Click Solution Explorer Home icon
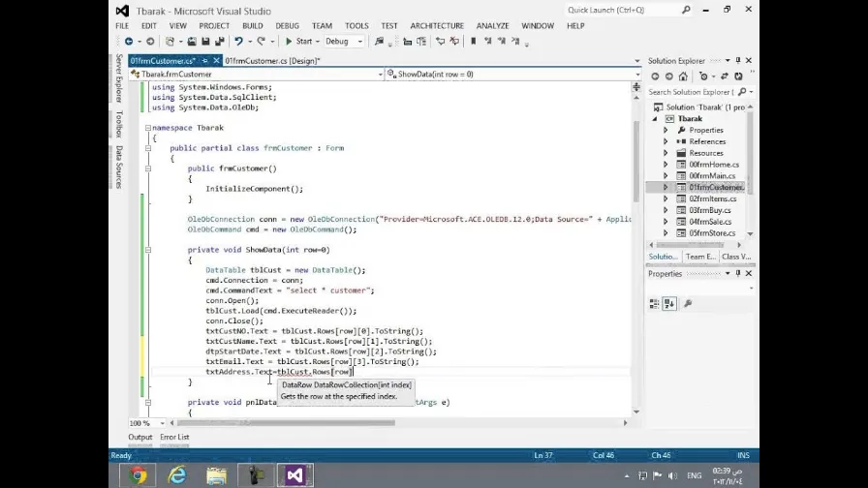Viewport: 868px width, 488px height. click(683, 76)
